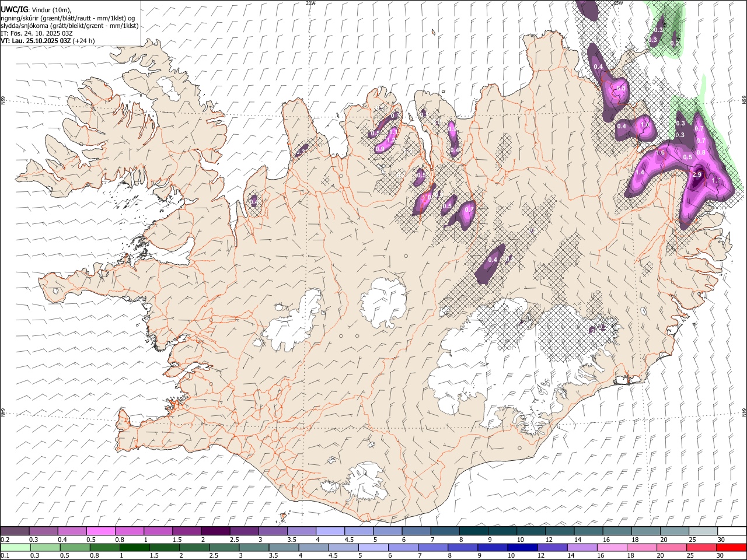Screen dimensions: 747x560
Task: Click the hot pink 20 rain legend swatch
Action: click(x=671, y=548)
